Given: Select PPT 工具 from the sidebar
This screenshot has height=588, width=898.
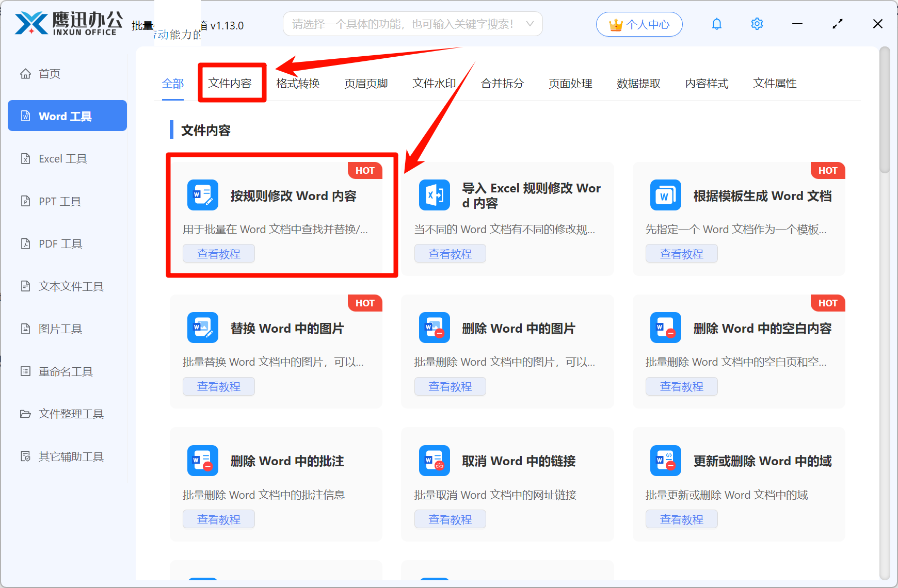Looking at the screenshot, I should click(x=59, y=201).
